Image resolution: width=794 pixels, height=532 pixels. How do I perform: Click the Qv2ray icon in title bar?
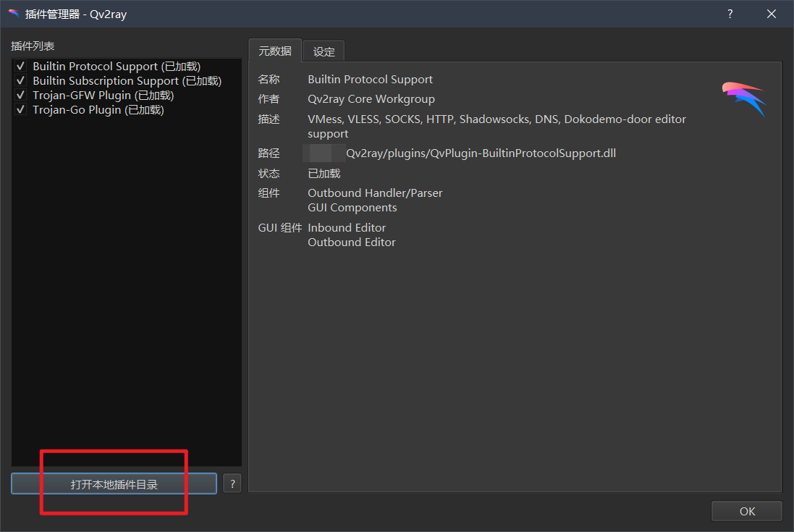(x=14, y=14)
